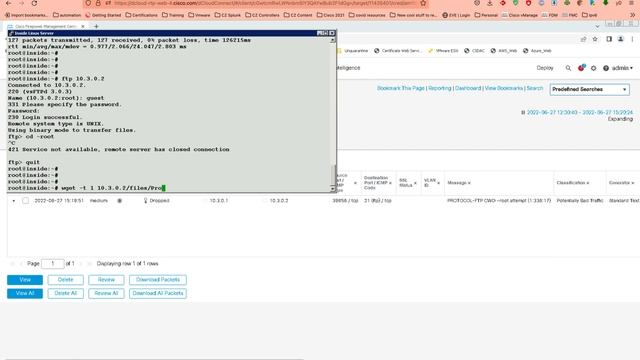Open the covid resources bookmark folder

coord(367,15)
